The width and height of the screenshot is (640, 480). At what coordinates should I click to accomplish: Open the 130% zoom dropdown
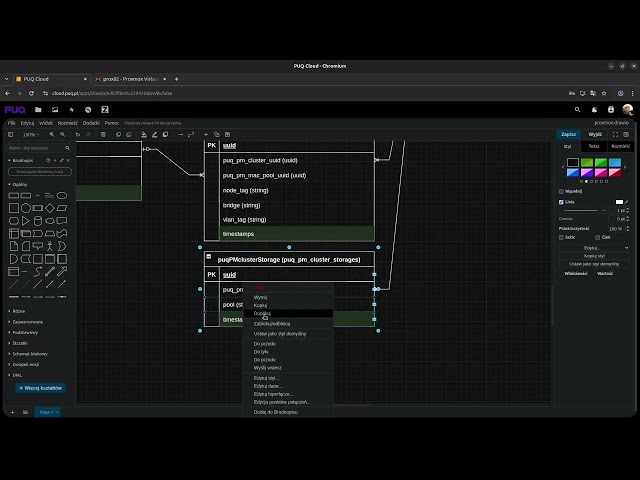[x=31, y=134]
